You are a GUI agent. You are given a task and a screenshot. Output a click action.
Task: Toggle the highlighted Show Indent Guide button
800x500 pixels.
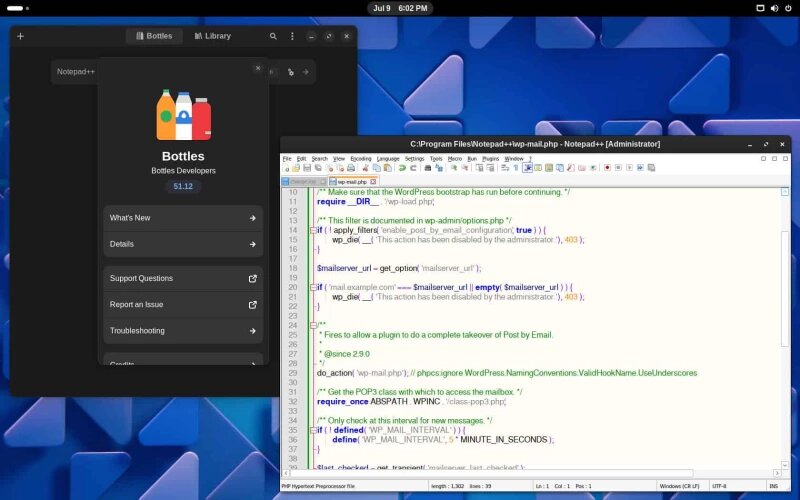[528, 167]
